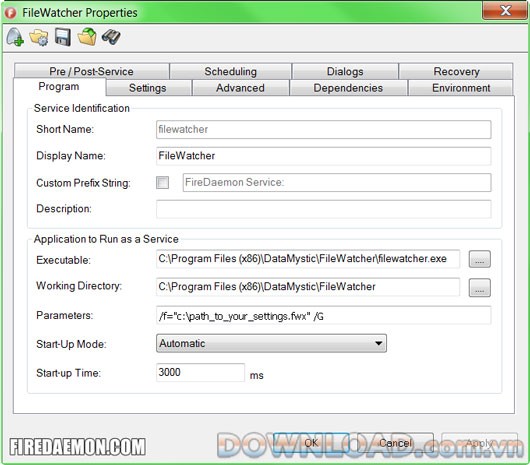530x465 pixels.
Task: Click the Apply button
Action: tap(480, 443)
